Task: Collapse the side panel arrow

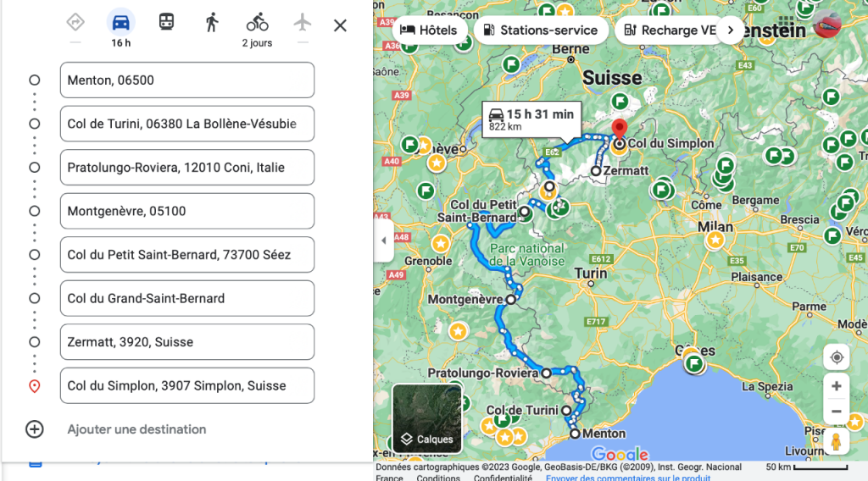Action: 383,240
